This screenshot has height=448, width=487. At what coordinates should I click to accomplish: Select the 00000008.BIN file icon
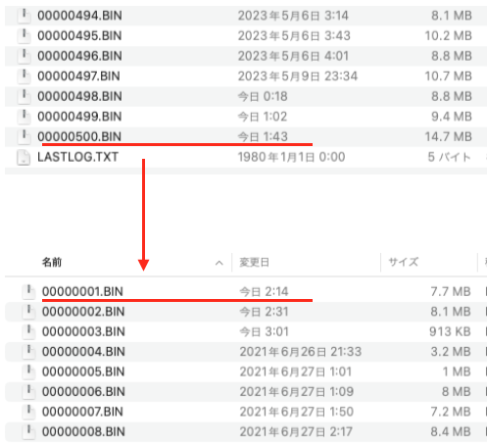[28, 431]
